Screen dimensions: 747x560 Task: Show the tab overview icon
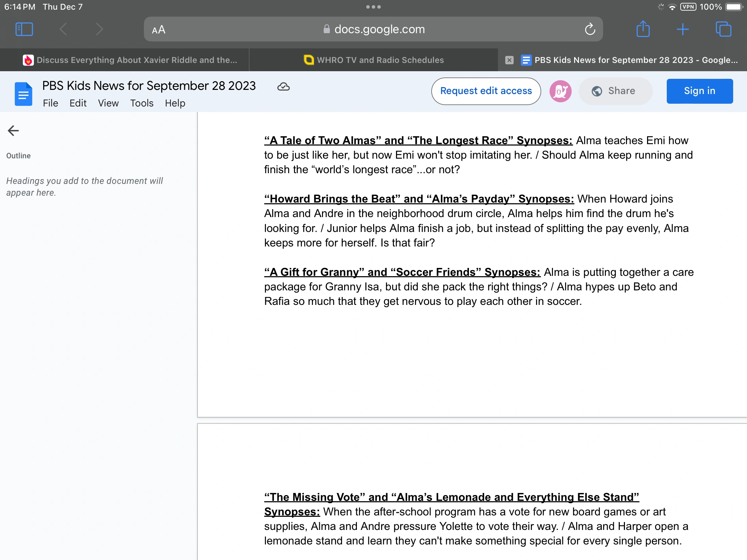723,29
